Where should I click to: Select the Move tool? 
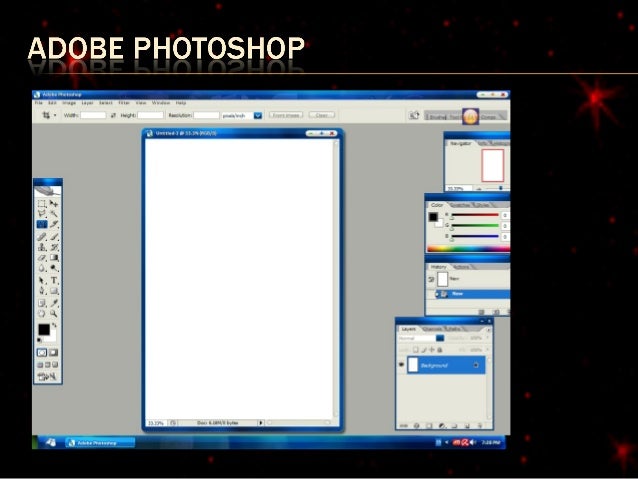click(x=54, y=203)
